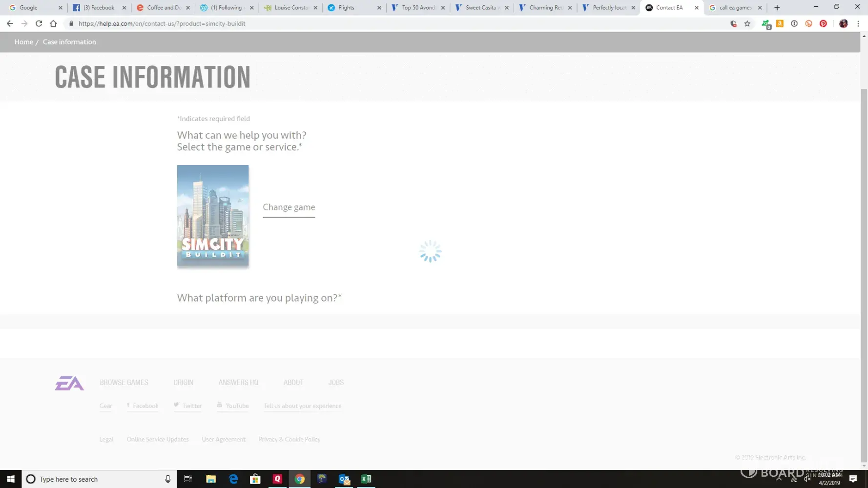
Task: Open the Pinterest save extension
Action: pos(824,23)
